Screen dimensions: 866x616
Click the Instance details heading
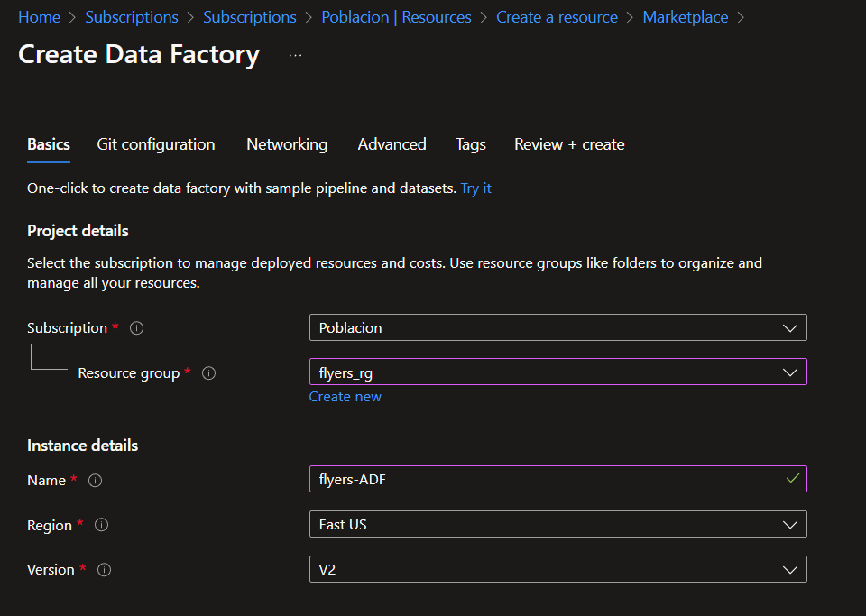[x=82, y=446]
